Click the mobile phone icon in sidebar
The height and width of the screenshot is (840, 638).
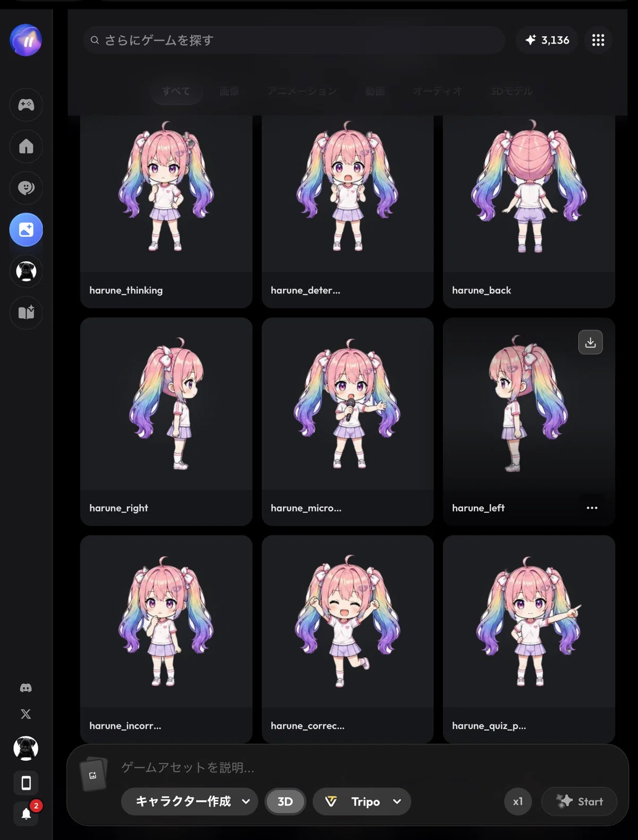coord(26,783)
